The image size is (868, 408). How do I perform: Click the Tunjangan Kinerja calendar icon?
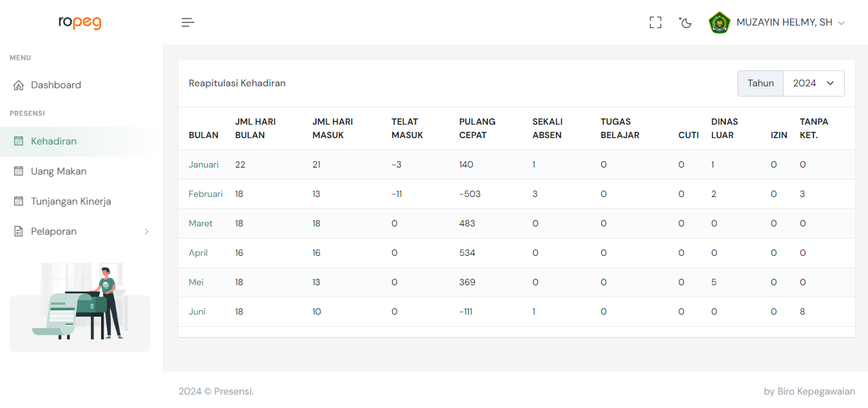19,201
